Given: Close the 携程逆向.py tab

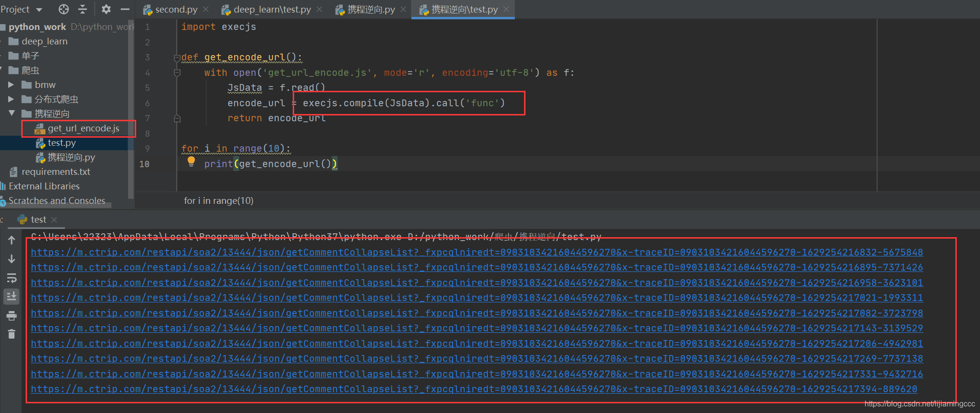Looking at the screenshot, I should [x=403, y=9].
